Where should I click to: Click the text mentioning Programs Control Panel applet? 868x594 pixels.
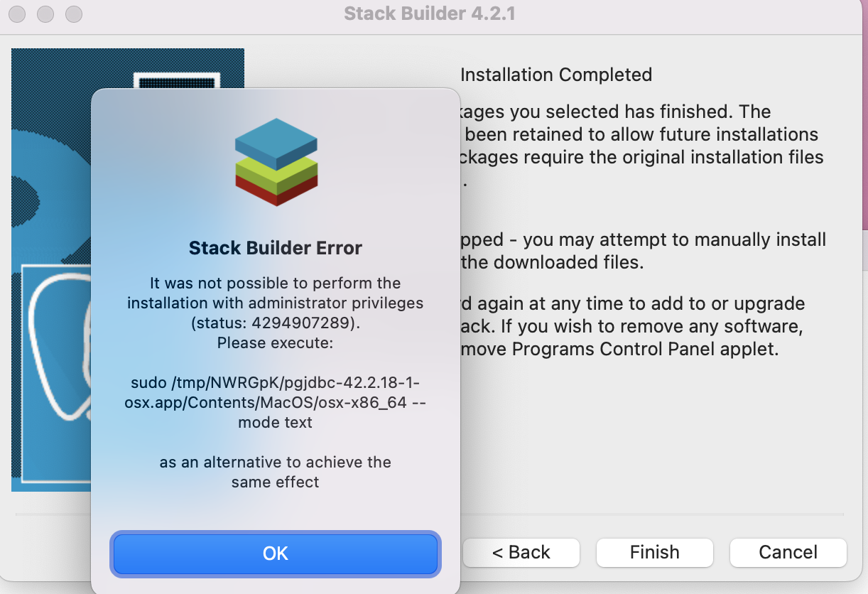pos(632,328)
